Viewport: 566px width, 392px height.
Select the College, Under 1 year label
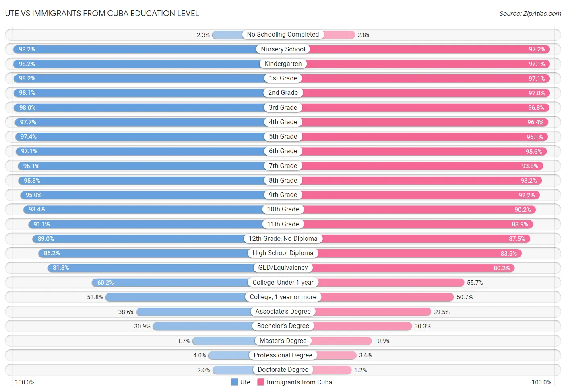pyautogui.click(x=283, y=282)
